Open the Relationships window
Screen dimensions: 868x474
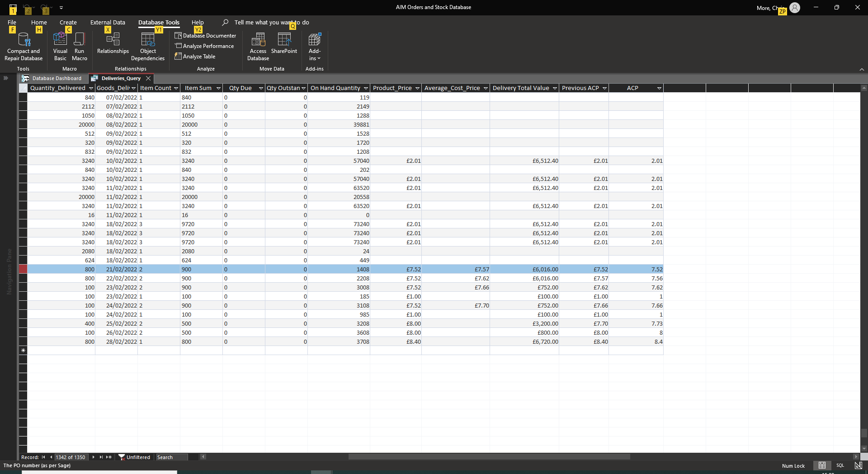click(x=113, y=43)
